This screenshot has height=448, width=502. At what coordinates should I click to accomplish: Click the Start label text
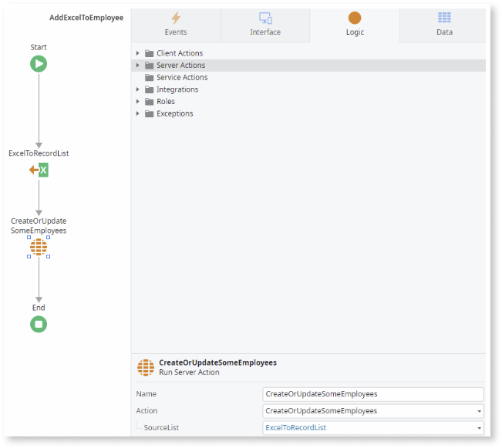(39, 47)
